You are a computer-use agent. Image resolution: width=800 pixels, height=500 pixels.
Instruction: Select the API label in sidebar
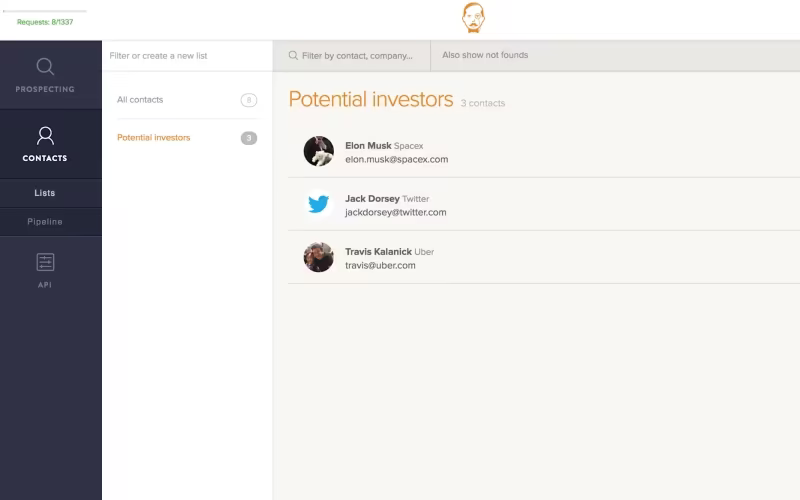pos(45,285)
